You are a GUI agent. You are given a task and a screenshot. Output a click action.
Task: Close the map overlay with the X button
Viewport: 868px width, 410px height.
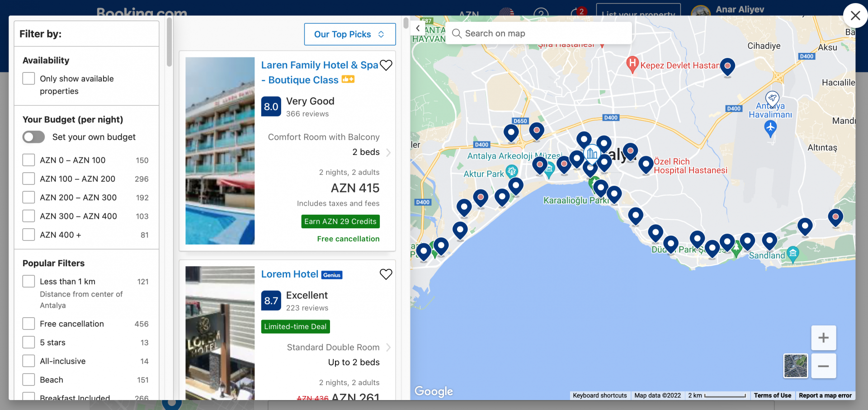coord(855,16)
